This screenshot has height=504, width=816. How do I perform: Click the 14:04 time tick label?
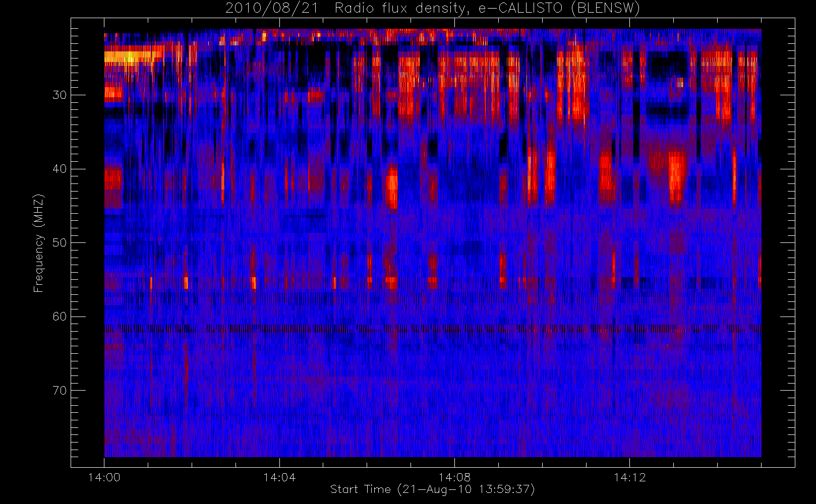click(x=279, y=477)
